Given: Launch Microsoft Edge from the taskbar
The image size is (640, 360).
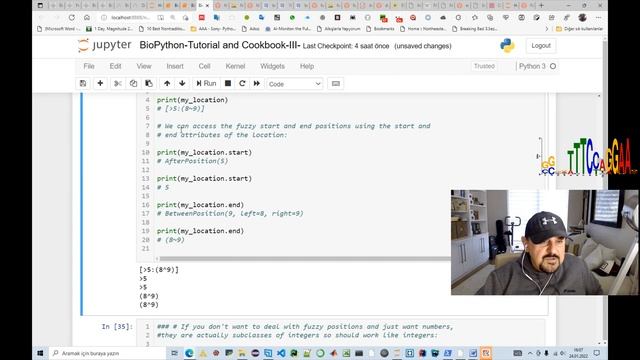Looking at the screenshot, I should [189, 353].
